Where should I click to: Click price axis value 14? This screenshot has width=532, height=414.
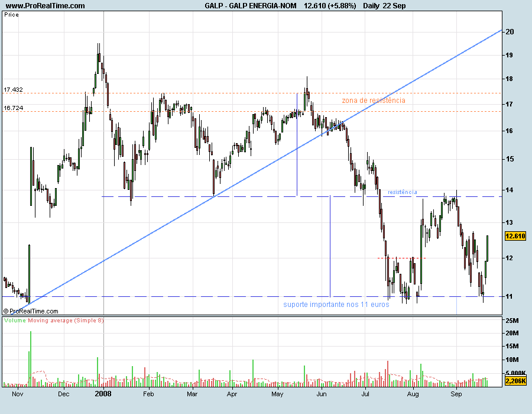click(x=509, y=190)
